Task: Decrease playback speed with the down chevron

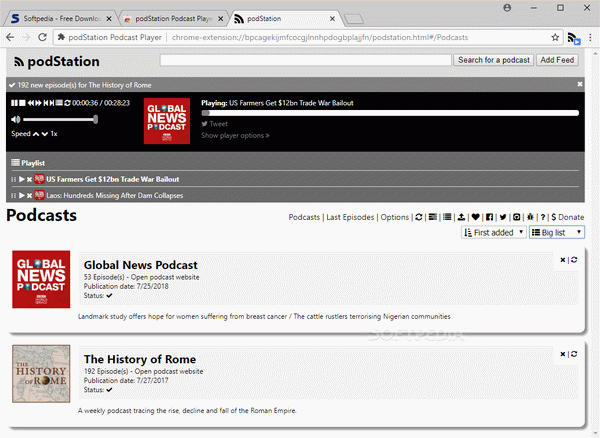Action: pos(45,134)
